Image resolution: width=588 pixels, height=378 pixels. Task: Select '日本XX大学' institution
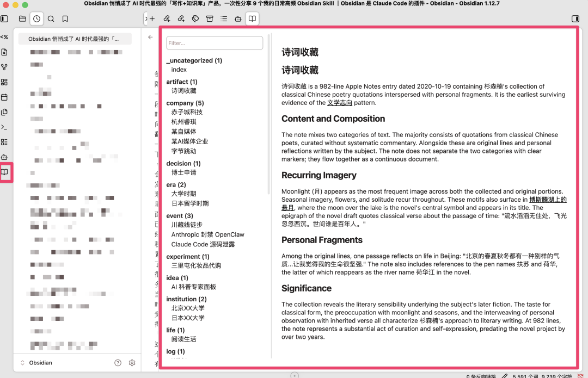pyautogui.click(x=188, y=318)
